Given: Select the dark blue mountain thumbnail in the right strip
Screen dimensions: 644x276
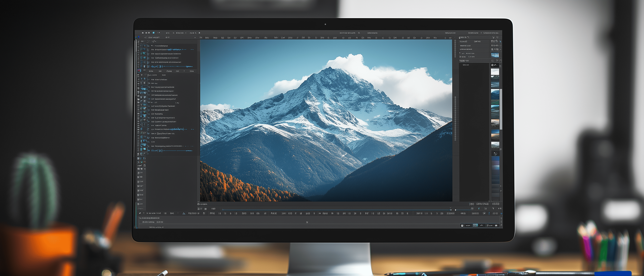Looking at the screenshot, I should 495,95.
